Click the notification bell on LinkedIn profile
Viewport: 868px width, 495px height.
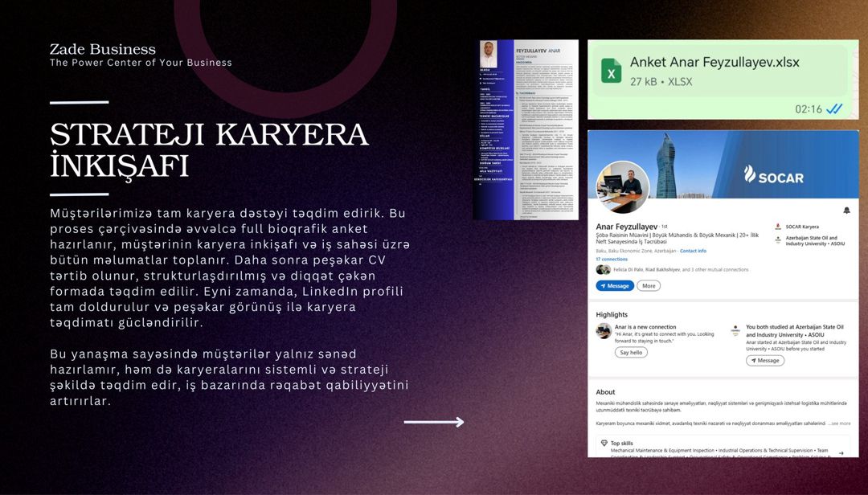click(x=846, y=211)
